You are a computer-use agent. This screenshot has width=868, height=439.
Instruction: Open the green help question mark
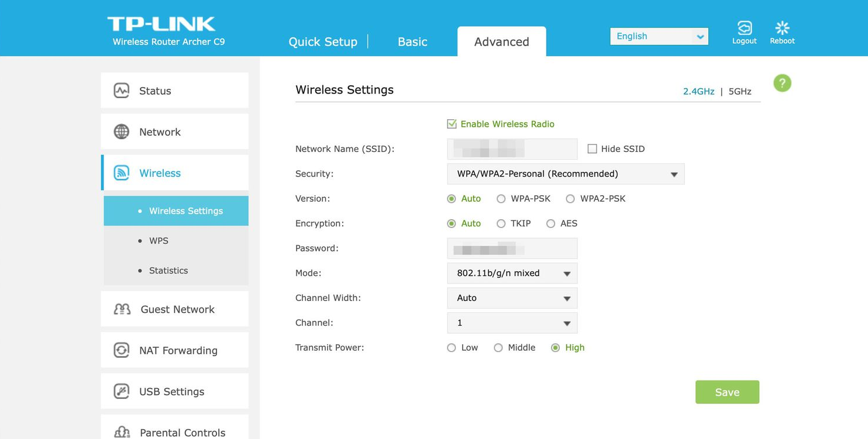click(782, 83)
